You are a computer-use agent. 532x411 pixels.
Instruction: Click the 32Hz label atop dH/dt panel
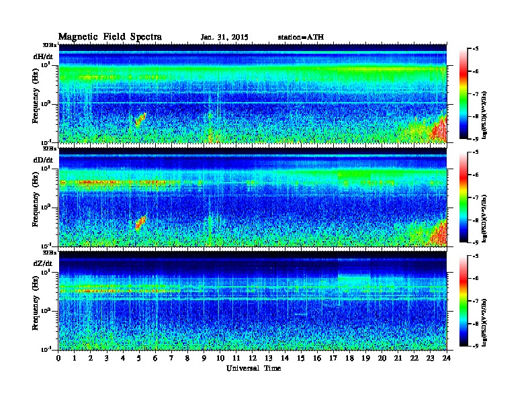tap(50, 45)
